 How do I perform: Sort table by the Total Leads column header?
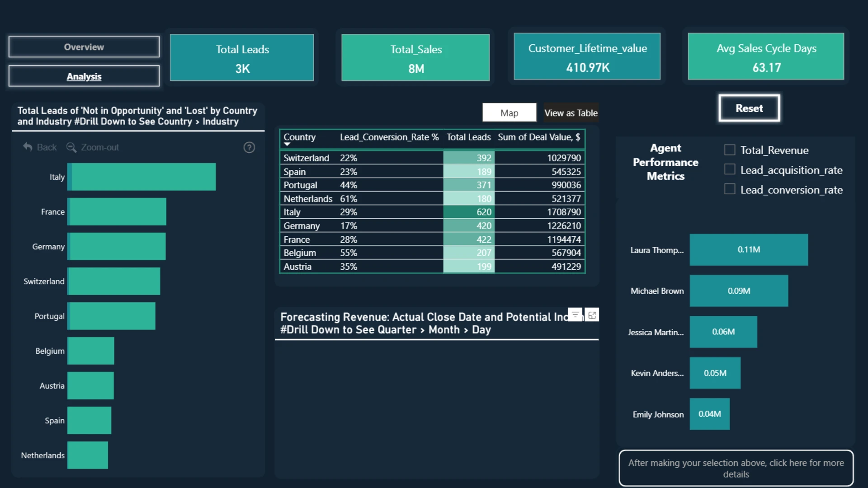[x=468, y=137]
